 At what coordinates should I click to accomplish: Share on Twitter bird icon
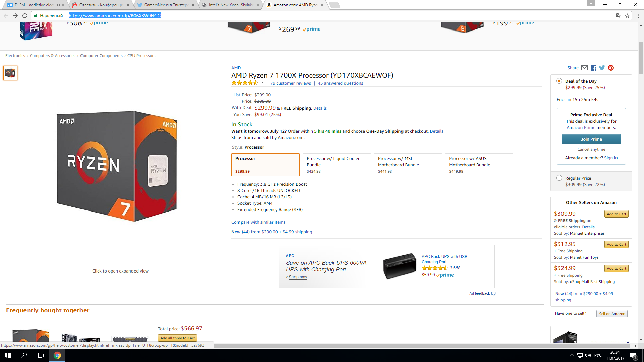coord(602,68)
